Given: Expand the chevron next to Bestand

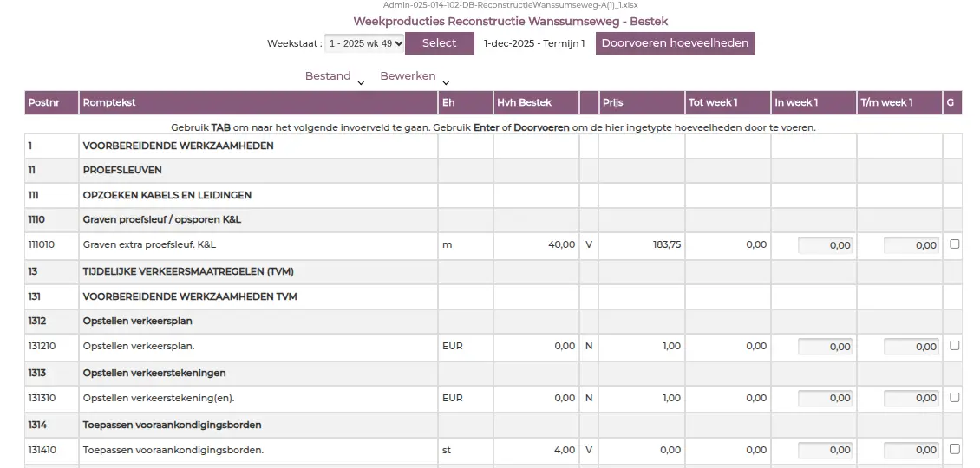Looking at the screenshot, I should [x=361, y=83].
